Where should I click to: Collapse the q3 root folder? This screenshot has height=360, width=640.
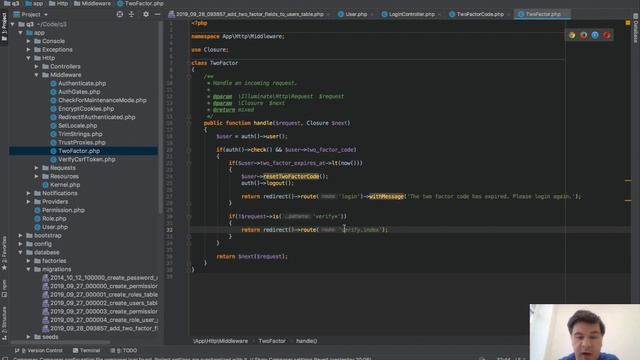coord(13,24)
